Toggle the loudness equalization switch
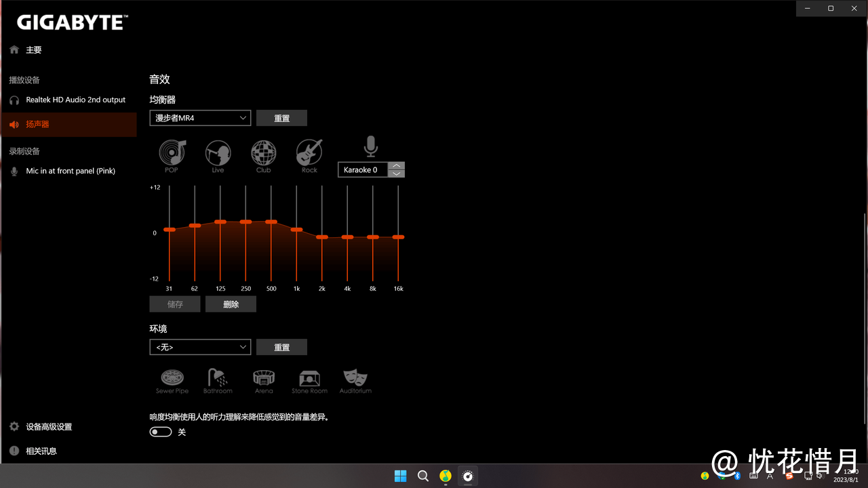This screenshot has height=488, width=868. (x=161, y=432)
